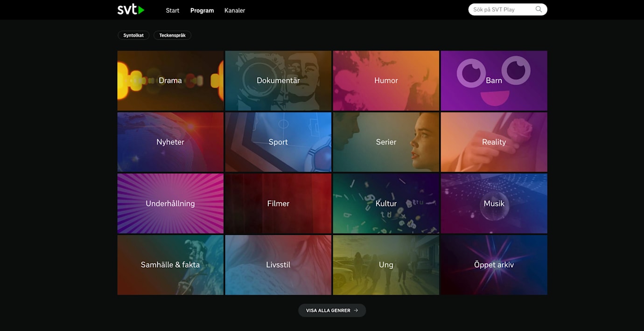This screenshot has width=644, height=331.
Task: Select the Öppet arkiv tile
Action: pyautogui.click(x=494, y=265)
